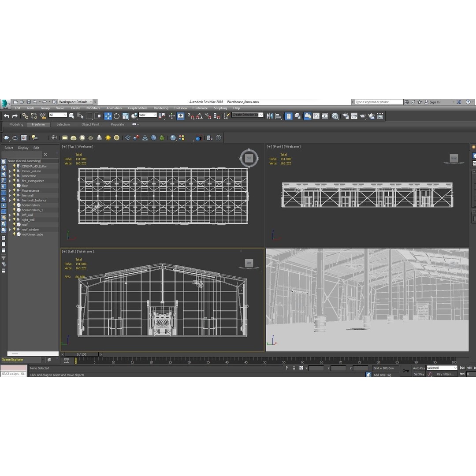
Task: Choose the Rectangular Selection Region tool
Action: point(89,116)
